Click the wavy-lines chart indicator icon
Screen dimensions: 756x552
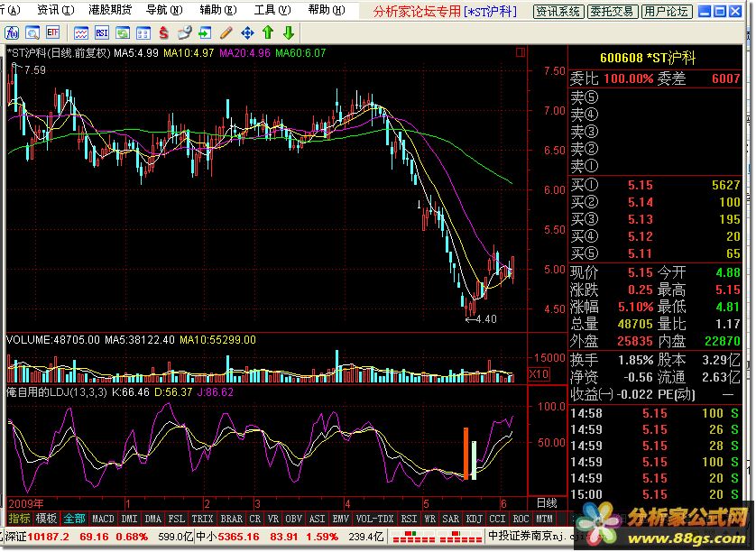[81, 32]
